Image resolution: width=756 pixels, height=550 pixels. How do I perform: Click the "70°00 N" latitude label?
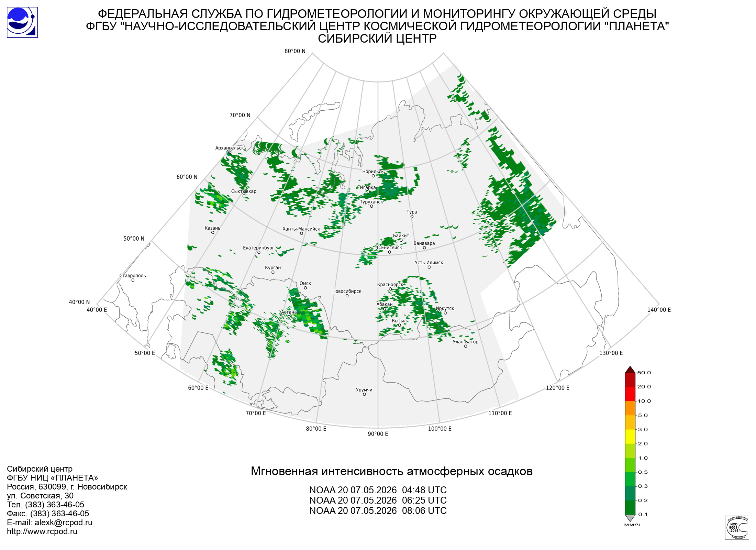240,115
